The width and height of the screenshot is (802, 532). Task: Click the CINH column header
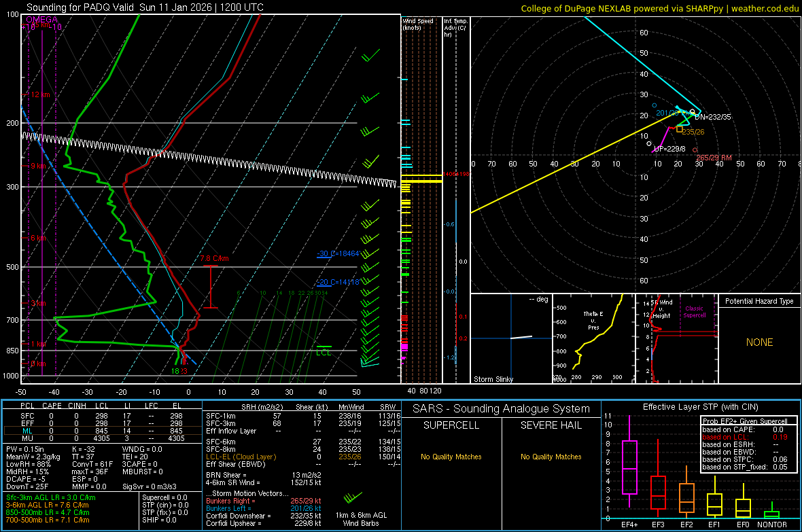click(x=77, y=406)
